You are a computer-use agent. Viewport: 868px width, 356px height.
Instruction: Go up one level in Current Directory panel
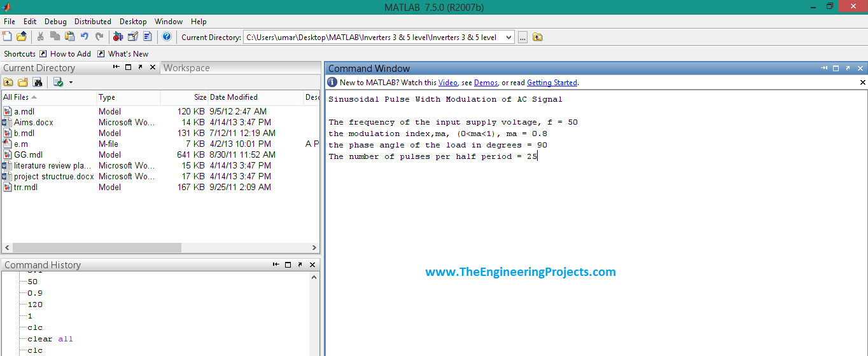(x=8, y=82)
